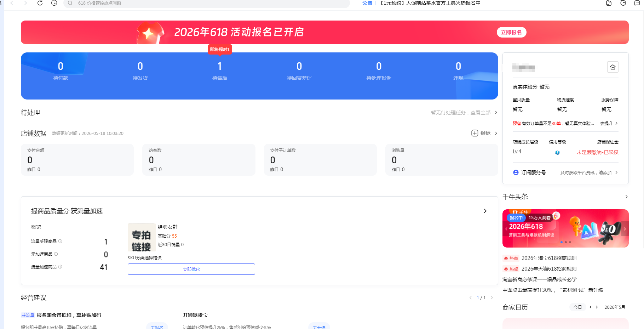Open the 访客数 data card
This screenshot has height=329, width=644.
(x=199, y=160)
